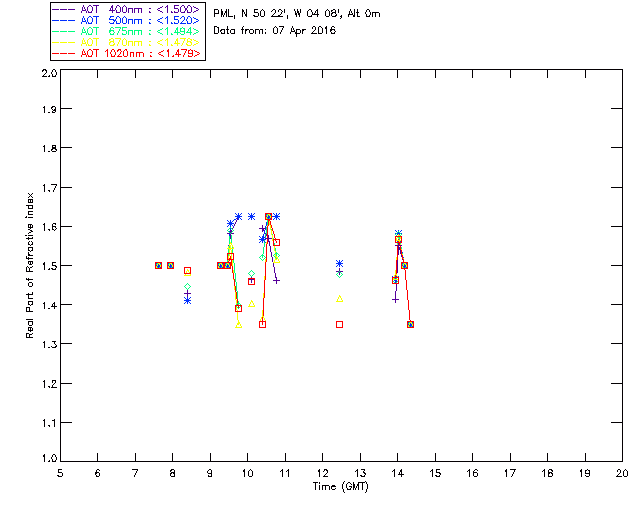The image size is (640, 512).
Task: Click the x-axis tick label 16
Action: [472, 473]
